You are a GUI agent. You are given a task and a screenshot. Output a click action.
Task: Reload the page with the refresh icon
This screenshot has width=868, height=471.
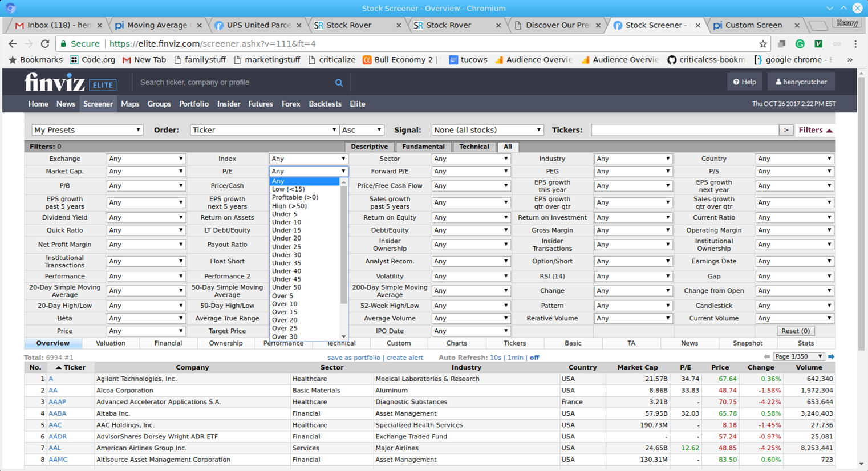pos(45,44)
